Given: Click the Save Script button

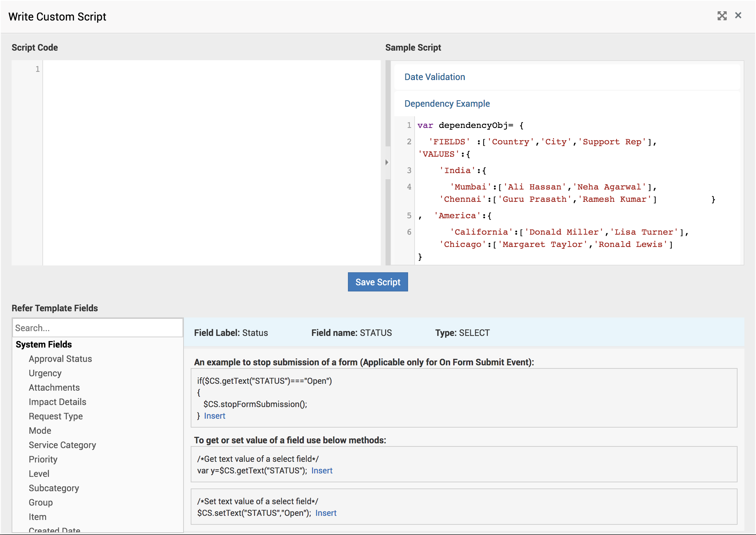Looking at the screenshot, I should click(x=378, y=282).
